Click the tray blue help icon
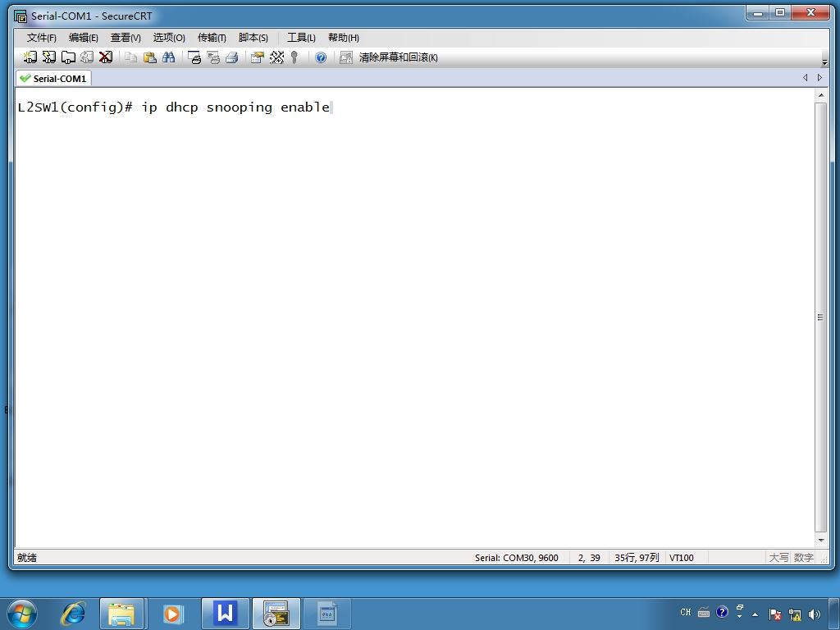The image size is (840, 630). (x=722, y=611)
